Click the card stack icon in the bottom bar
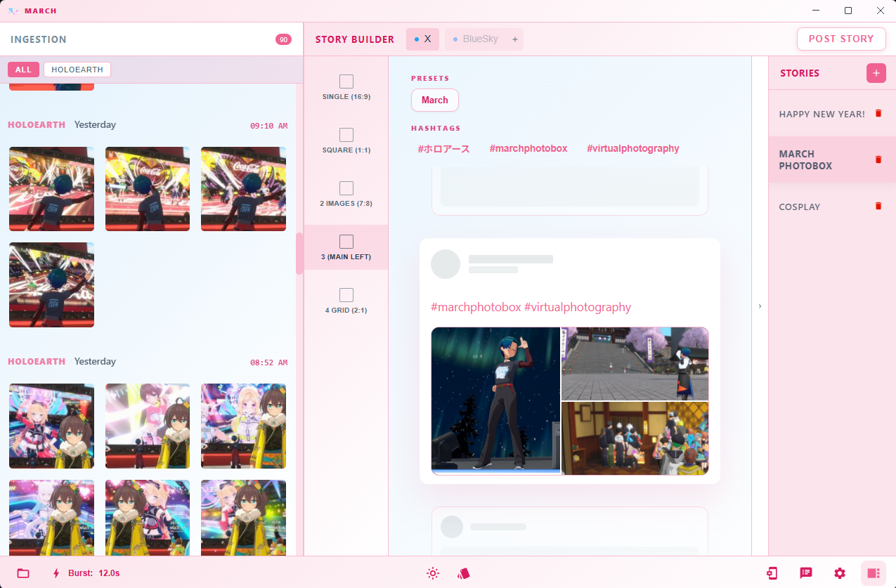Screen dimensions: 896x588 463,573
